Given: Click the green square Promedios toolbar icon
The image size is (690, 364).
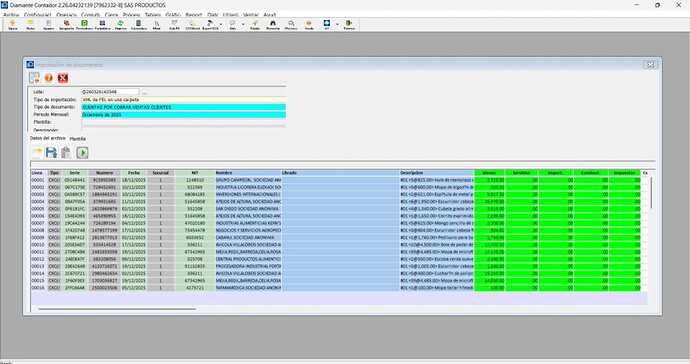Looking at the screenshot, I should pos(84,23).
